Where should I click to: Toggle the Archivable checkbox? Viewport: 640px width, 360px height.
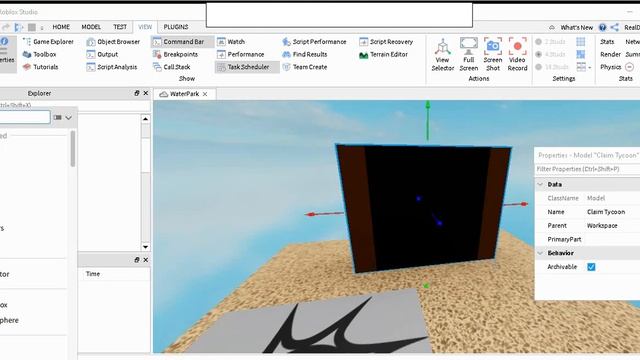pyautogui.click(x=591, y=267)
